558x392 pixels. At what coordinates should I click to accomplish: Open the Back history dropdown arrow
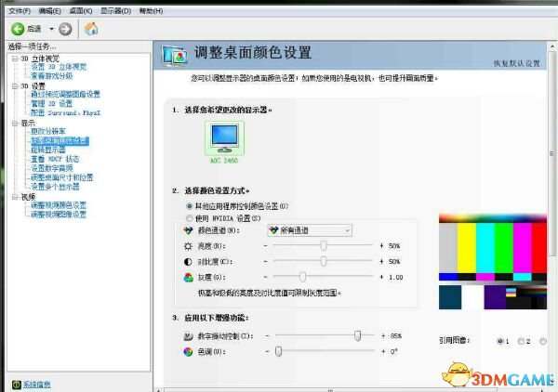click(x=51, y=29)
